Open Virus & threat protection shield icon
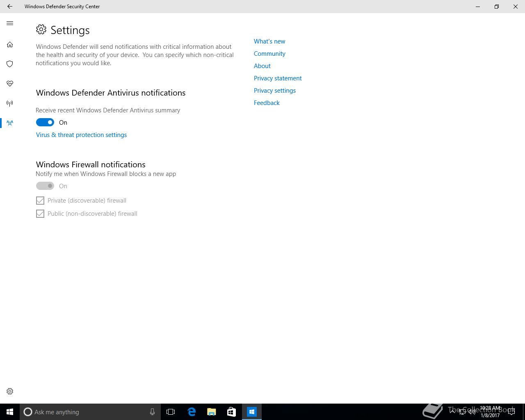The width and height of the screenshot is (525, 420). (10, 64)
